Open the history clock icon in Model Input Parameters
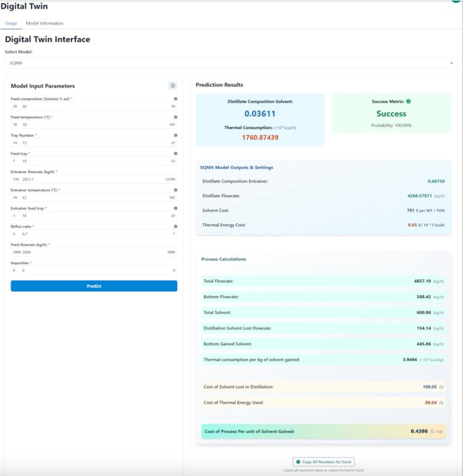 (x=173, y=86)
